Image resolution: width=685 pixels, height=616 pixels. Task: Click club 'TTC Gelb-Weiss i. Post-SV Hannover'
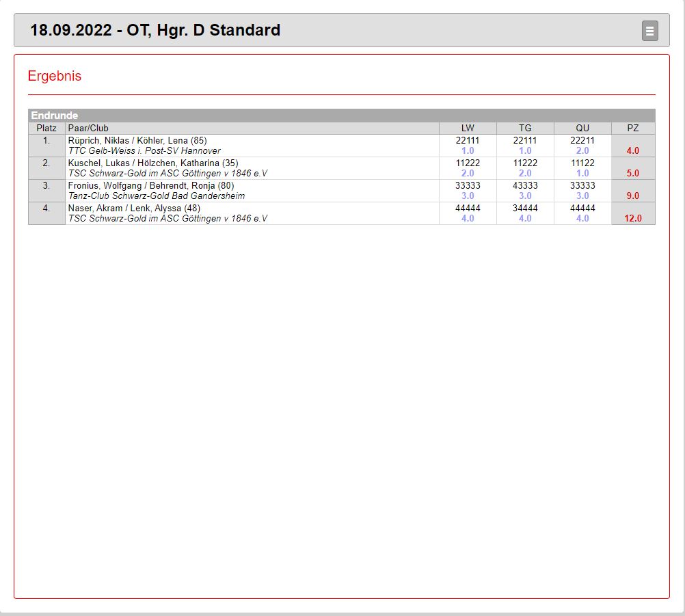click(x=144, y=151)
